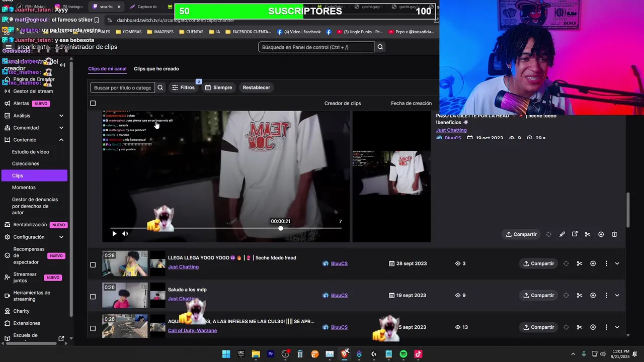This screenshot has height=362, width=644.
Task: Click the Restablecer button
Action: point(257,87)
